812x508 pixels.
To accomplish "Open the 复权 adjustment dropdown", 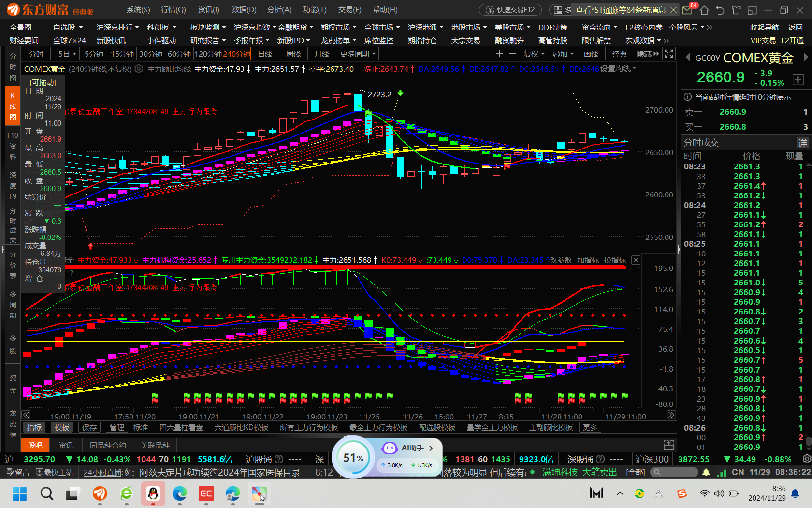I will point(534,54).
